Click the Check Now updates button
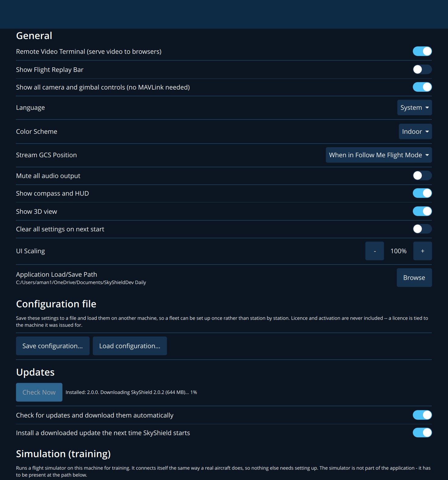 (x=39, y=392)
